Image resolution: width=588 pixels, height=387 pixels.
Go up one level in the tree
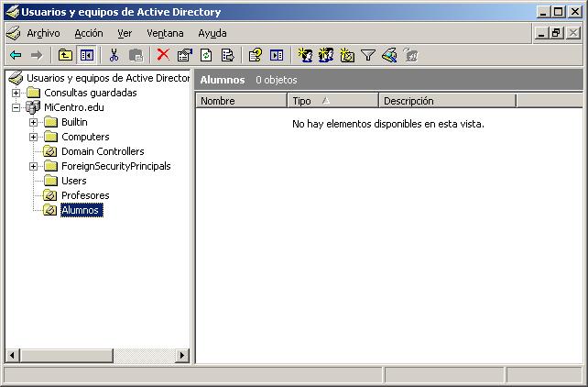pyautogui.click(x=66, y=55)
